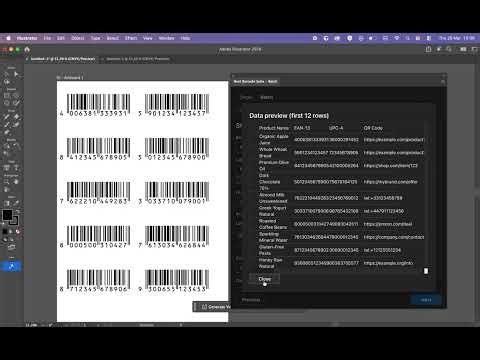The image size is (480, 360).
Task: Click the Generate button beside the artboard
Action: click(212, 307)
